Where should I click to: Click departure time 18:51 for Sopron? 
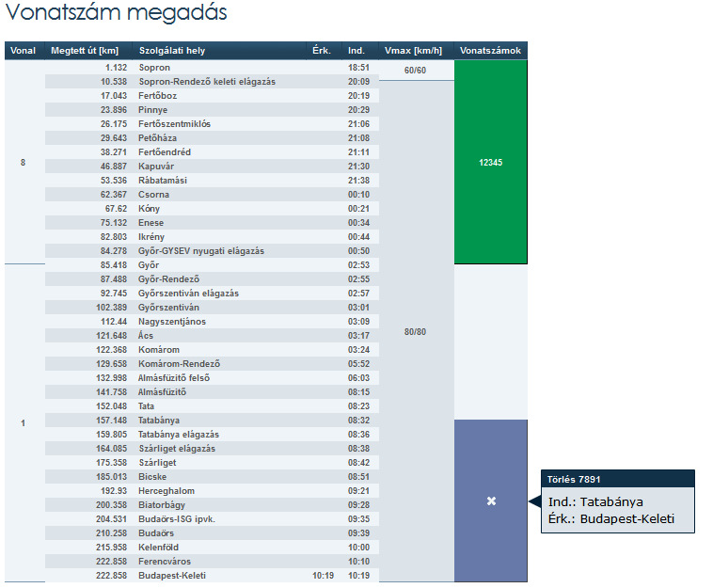(358, 68)
